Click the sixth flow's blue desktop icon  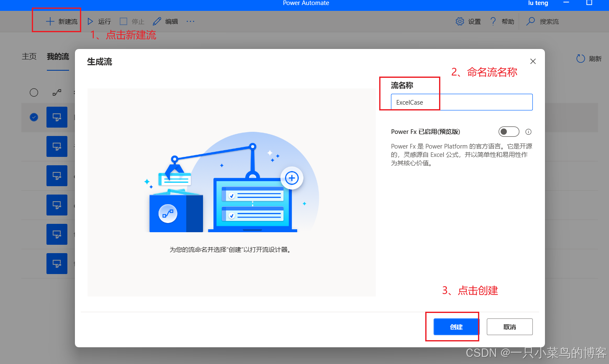pyautogui.click(x=57, y=264)
